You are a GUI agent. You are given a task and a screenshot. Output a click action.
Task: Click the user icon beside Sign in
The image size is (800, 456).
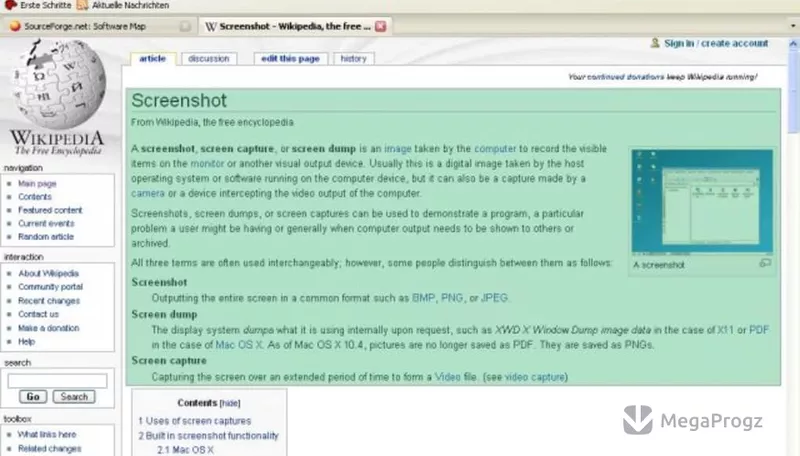point(655,43)
